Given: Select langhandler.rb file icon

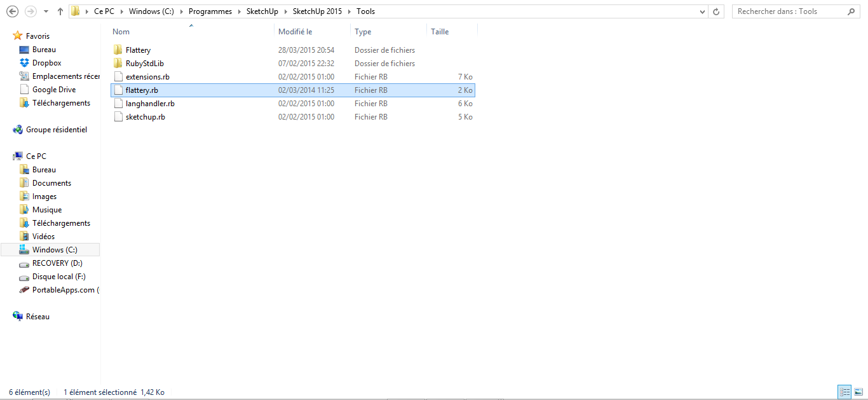Looking at the screenshot, I should 118,103.
